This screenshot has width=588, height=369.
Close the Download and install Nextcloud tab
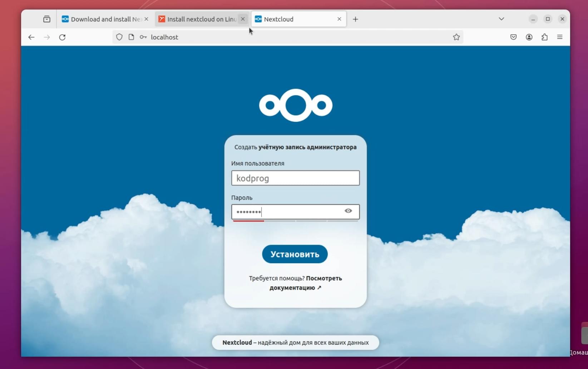click(x=146, y=19)
